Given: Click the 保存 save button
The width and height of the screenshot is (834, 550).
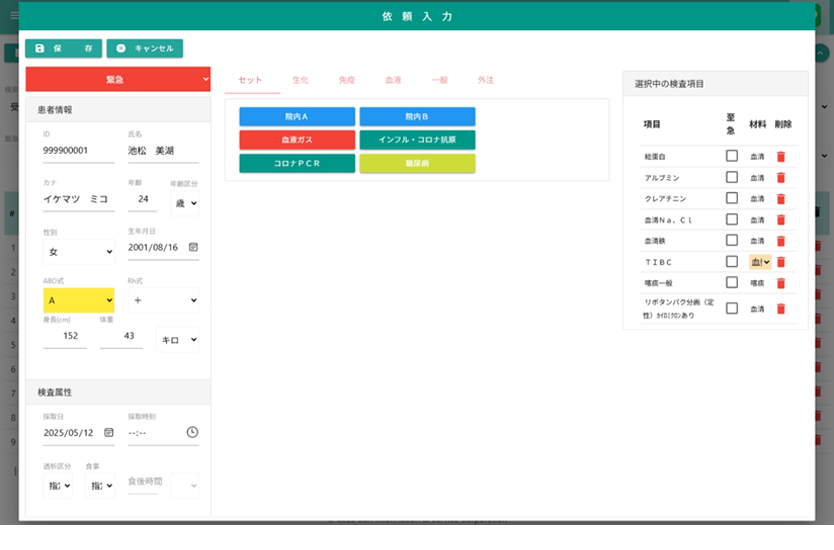Looking at the screenshot, I should coord(63,48).
